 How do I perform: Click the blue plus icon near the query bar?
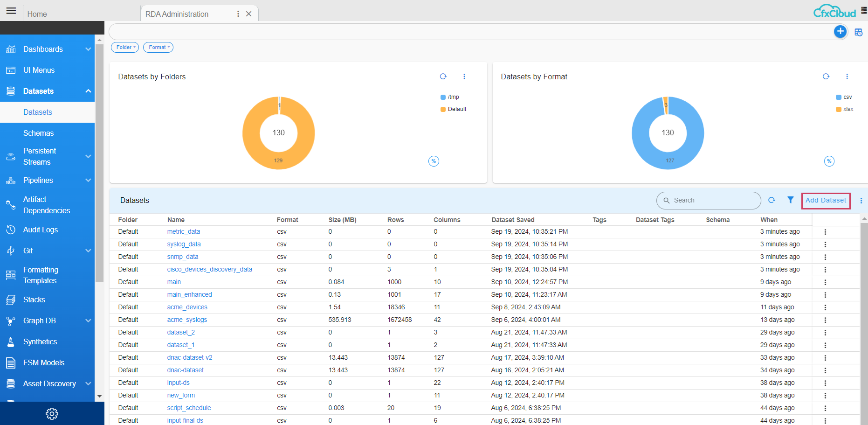click(840, 31)
